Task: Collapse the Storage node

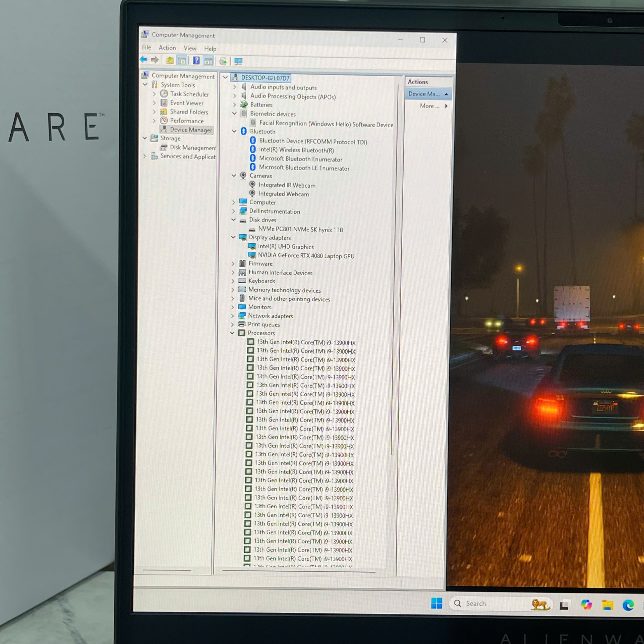Action: click(x=145, y=138)
